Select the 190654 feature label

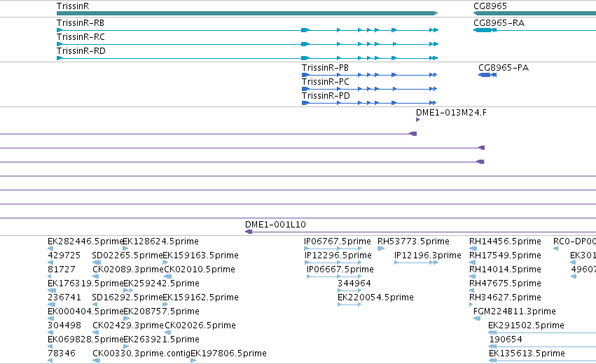click(x=506, y=339)
